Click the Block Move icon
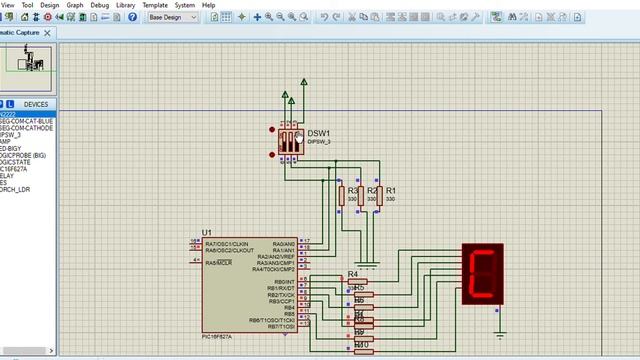Screen dimensions: 640x360 point(402,17)
